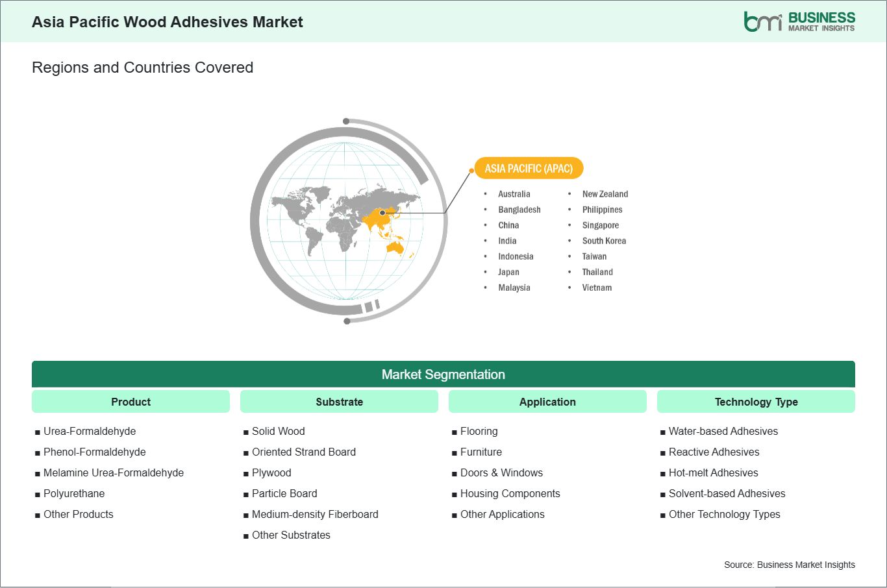Select the Product segment header

(131, 402)
